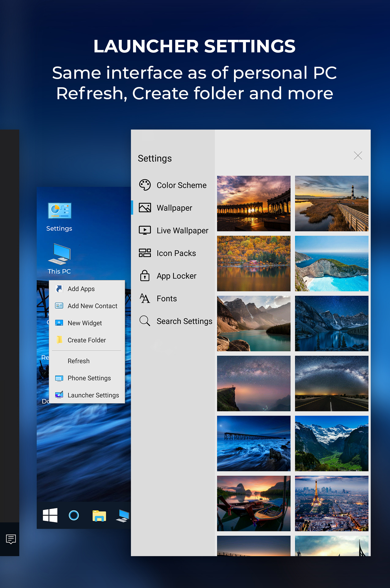The width and height of the screenshot is (390, 588).
Task: Click the Search Settings magnifier icon
Action: point(145,321)
